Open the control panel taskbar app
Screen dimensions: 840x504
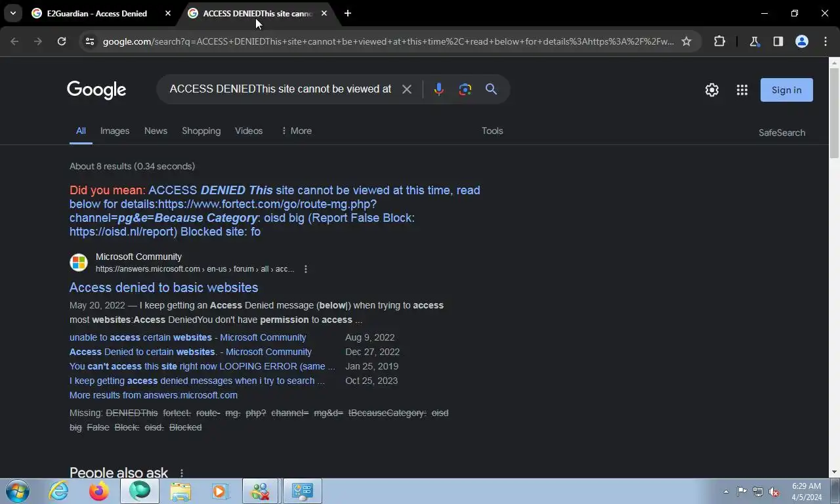303,491
